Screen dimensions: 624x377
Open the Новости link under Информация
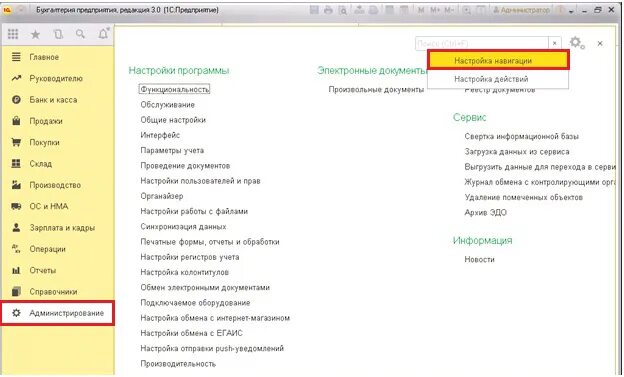(x=479, y=259)
